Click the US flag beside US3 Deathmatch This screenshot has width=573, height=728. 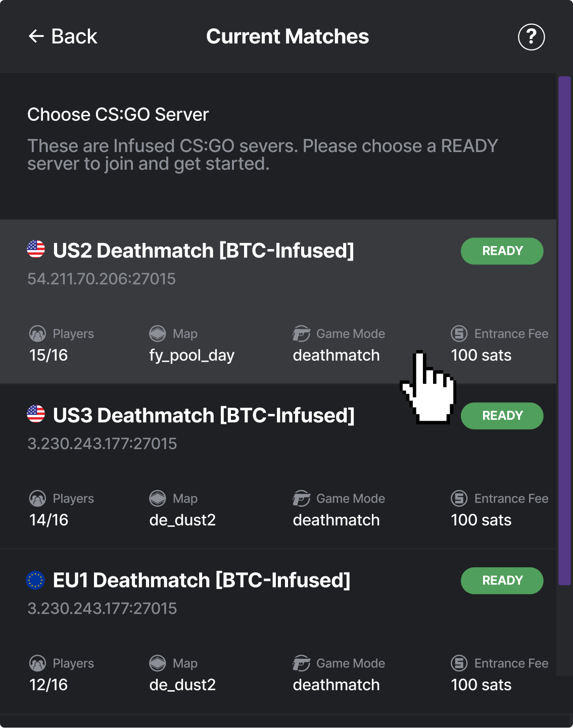[36, 414]
